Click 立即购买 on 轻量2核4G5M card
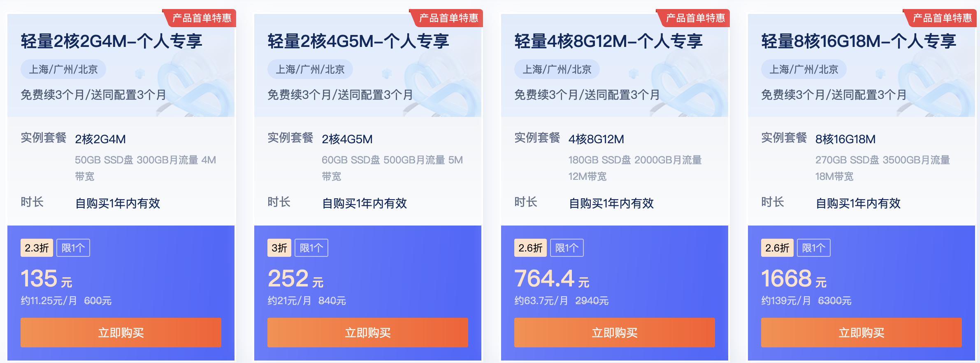Viewport: 980px width, 363px height. (x=367, y=333)
